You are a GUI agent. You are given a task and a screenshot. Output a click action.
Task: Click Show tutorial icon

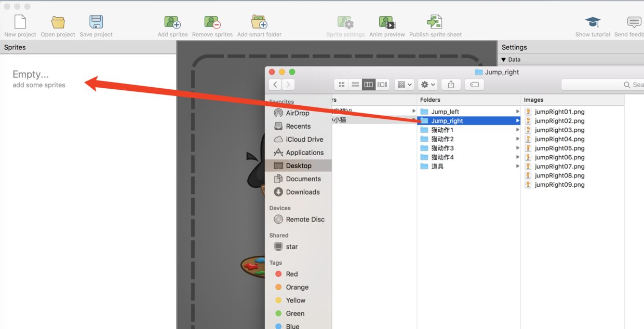click(593, 22)
